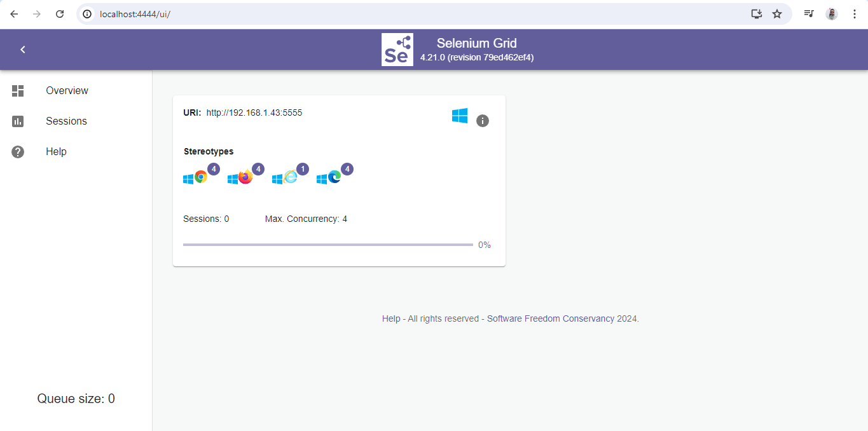Reload the page with browser refresh button
The width and height of the screenshot is (868, 431).
pyautogui.click(x=60, y=14)
